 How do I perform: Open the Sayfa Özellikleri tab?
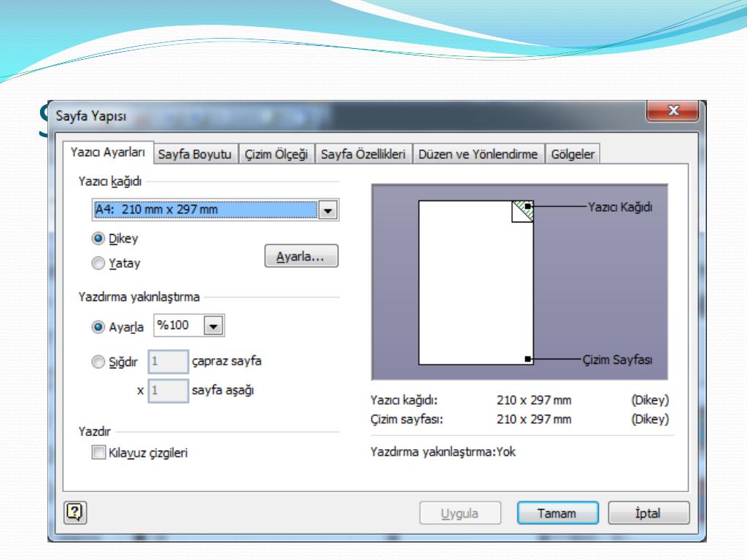363,155
